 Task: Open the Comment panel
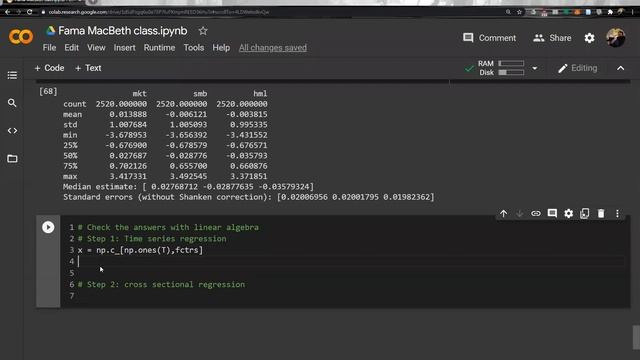[x=489, y=38]
